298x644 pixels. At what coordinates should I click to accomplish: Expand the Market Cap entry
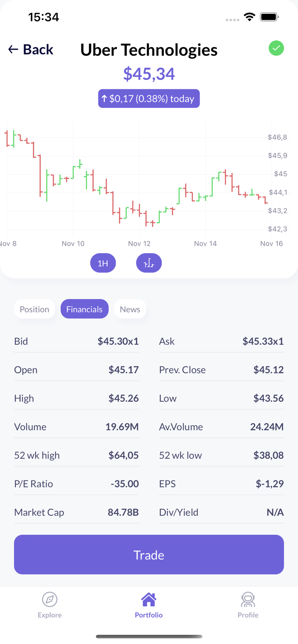(77, 512)
